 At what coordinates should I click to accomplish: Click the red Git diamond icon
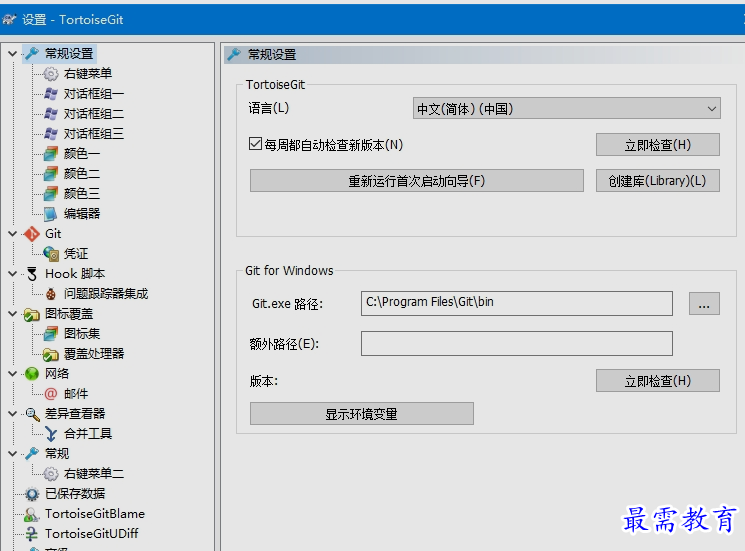click(32, 234)
